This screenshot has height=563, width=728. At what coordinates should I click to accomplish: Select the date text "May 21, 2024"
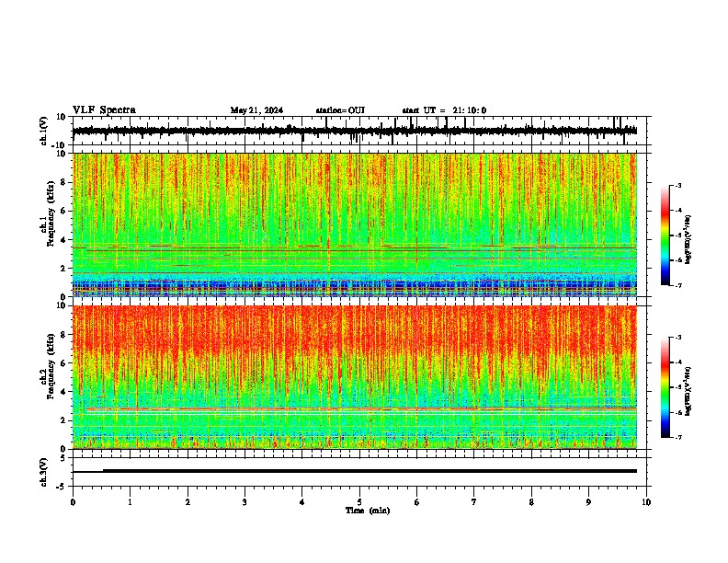[256, 110]
